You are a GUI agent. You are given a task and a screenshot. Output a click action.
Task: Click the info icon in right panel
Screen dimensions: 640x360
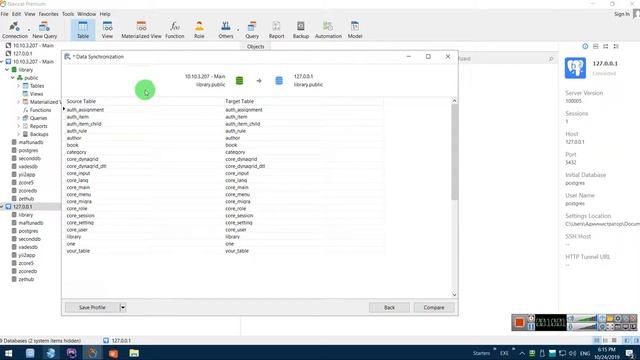(585, 47)
